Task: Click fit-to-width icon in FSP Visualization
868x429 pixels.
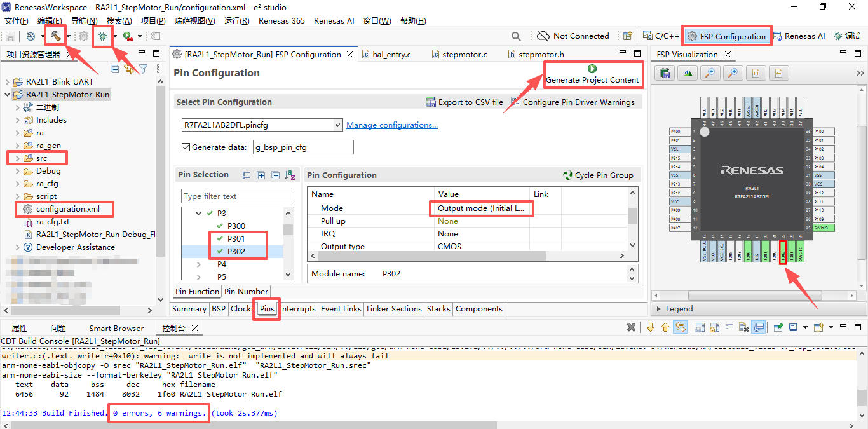Action: coord(779,73)
